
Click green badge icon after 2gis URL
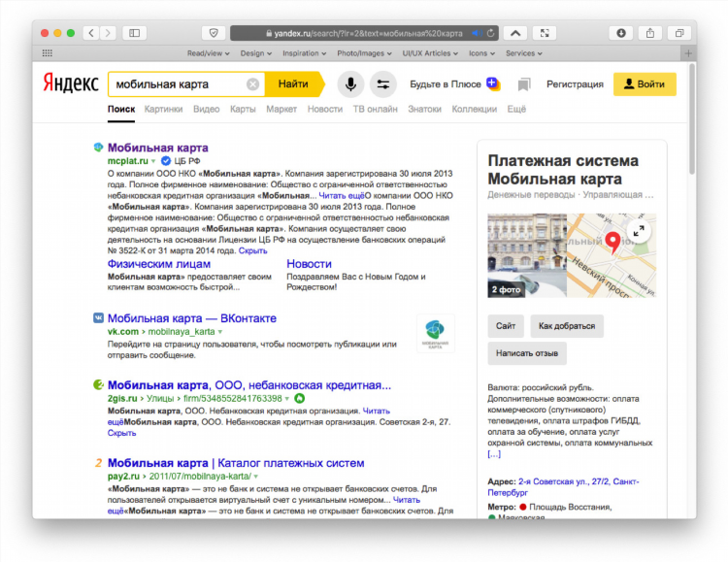(x=300, y=398)
